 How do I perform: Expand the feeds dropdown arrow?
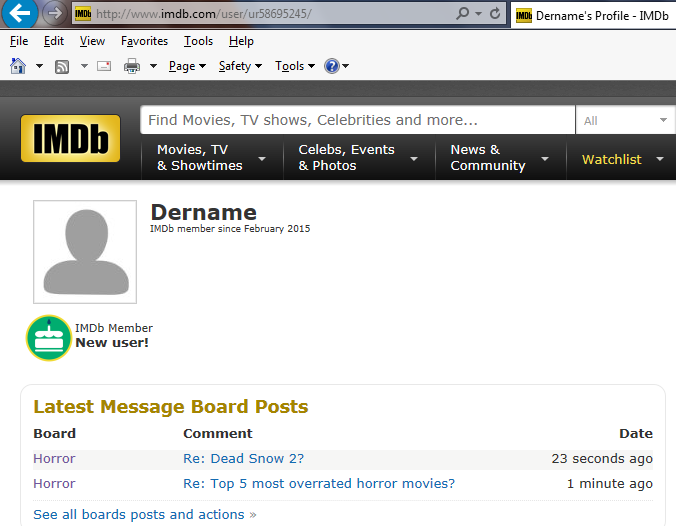(x=84, y=66)
